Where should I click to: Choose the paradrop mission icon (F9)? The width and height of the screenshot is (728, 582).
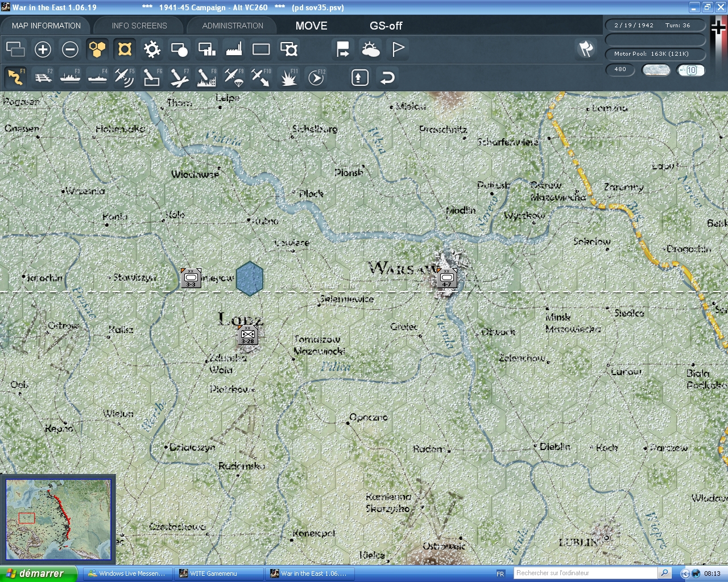(234, 77)
